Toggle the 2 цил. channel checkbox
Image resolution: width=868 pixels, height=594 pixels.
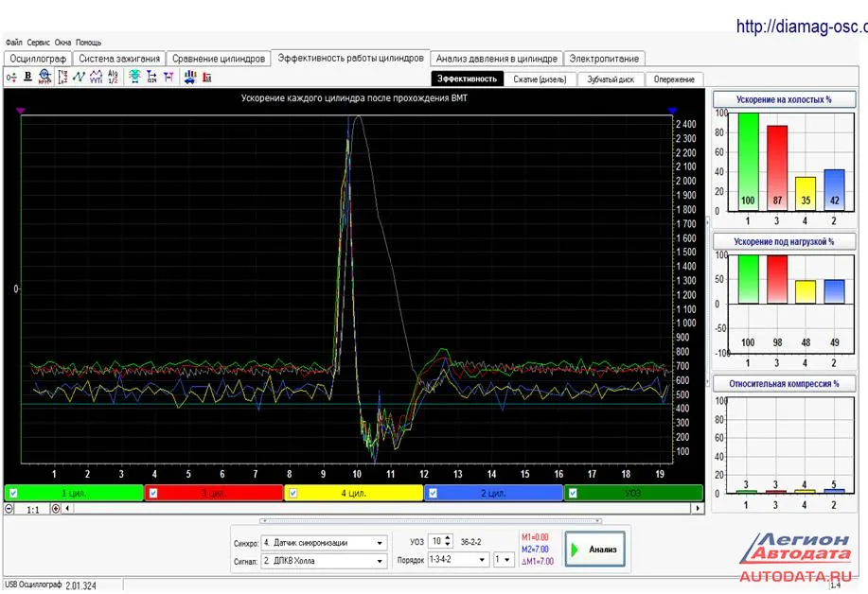[433, 494]
